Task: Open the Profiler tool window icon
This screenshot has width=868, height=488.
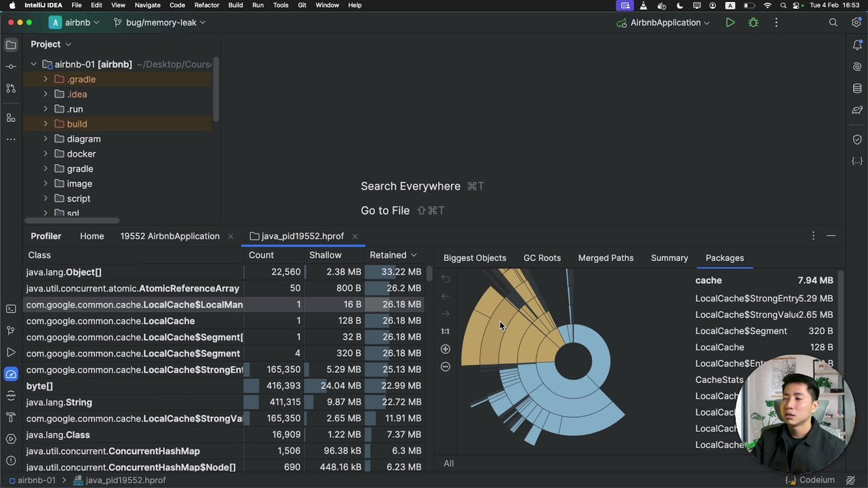Action: (11, 374)
